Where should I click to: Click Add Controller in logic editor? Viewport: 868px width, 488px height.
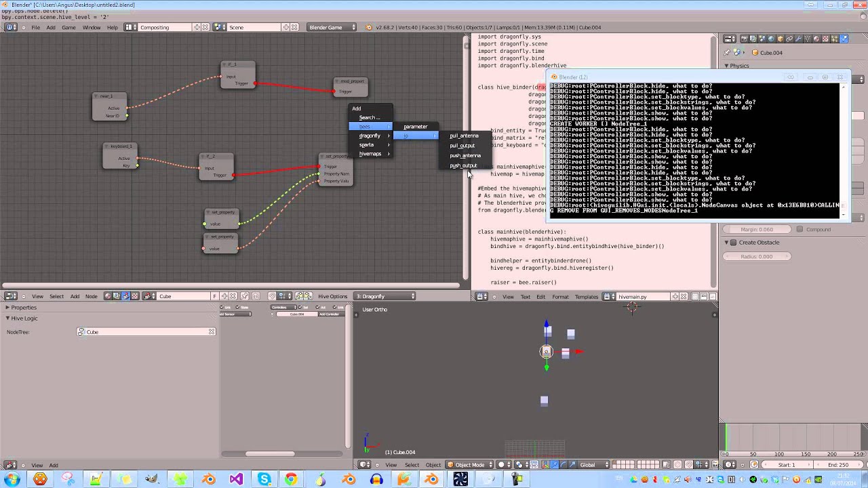[331, 314]
